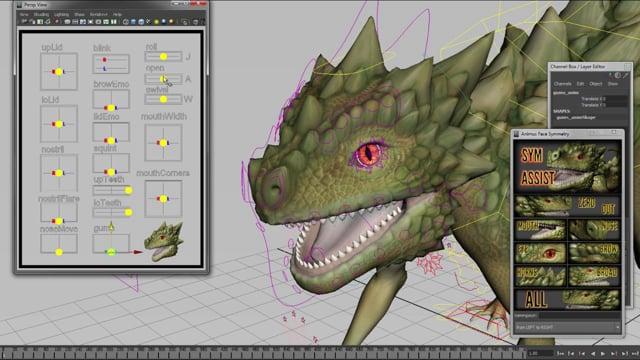The height and width of the screenshot is (360, 640).
Task: Open Object menu in Channel Box
Action: [x=596, y=84]
